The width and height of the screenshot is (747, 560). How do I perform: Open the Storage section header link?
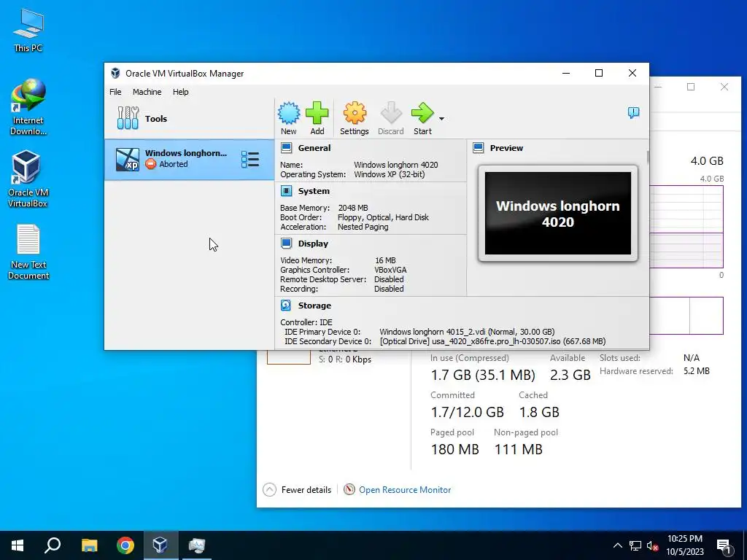tap(314, 306)
